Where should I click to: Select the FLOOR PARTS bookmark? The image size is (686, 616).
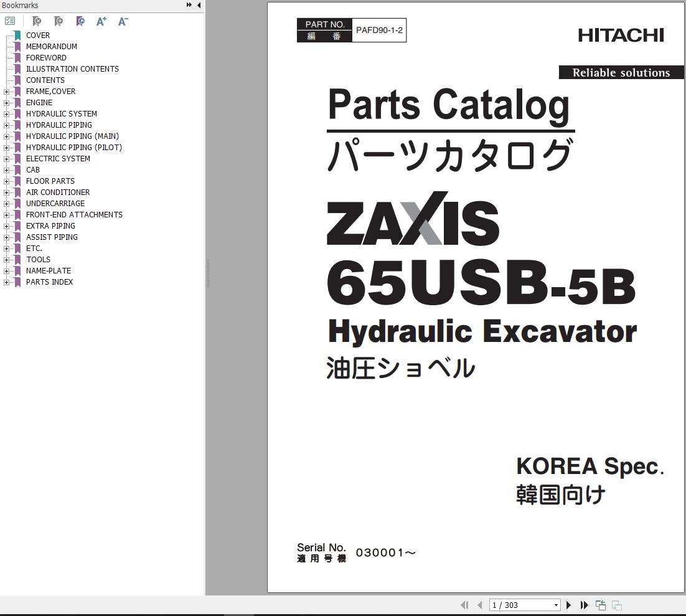pos(50,181)
